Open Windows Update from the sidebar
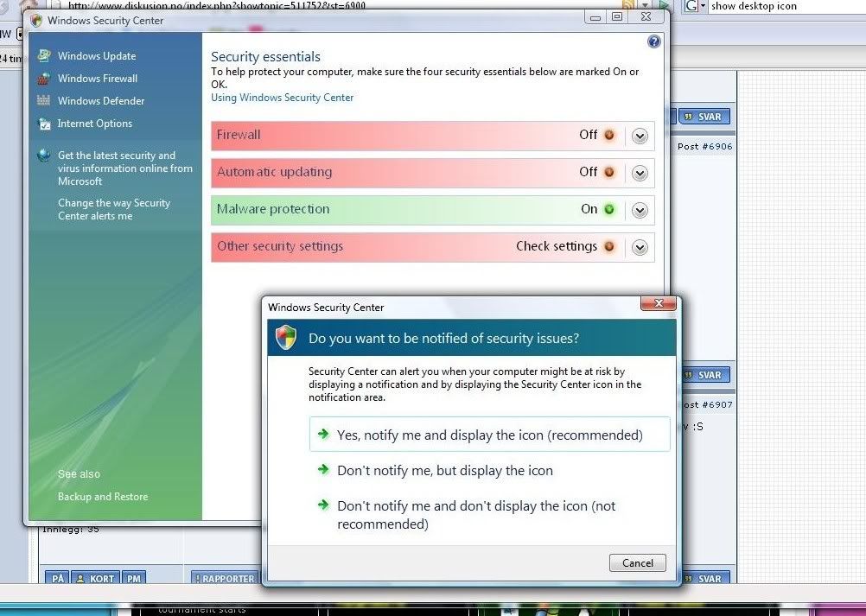This screenshot has width=866, height=616. pos(97,56)
